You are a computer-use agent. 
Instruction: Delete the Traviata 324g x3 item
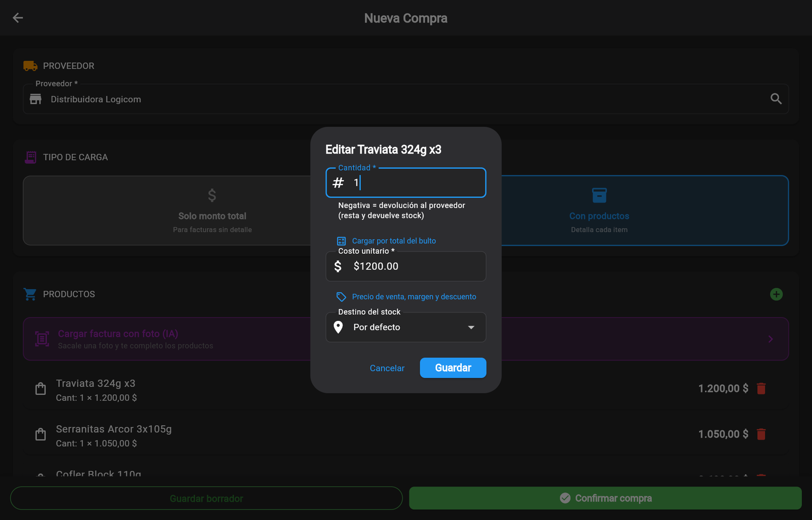pyautogui.click(x=761, y=389)
